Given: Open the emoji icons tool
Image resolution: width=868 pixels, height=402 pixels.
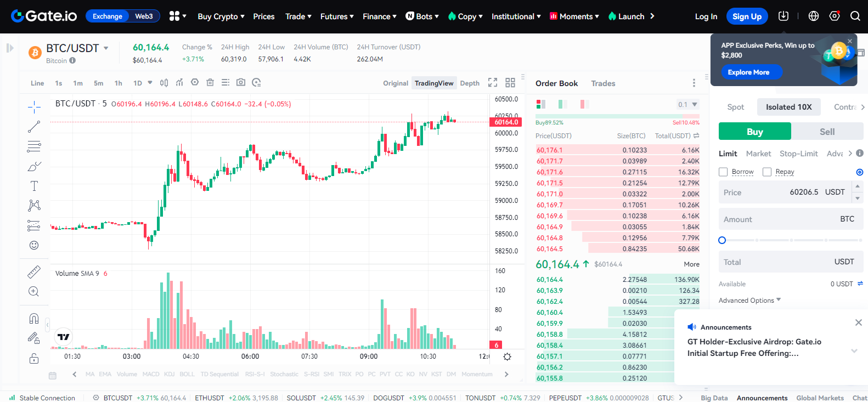Looking at the screenshot, I should (34, 245).
